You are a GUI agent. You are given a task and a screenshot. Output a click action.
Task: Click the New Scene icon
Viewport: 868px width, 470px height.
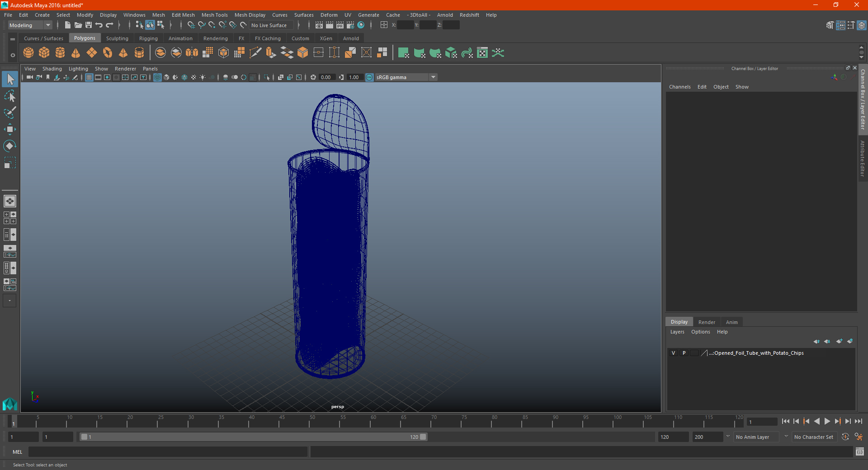coord(67,25)
